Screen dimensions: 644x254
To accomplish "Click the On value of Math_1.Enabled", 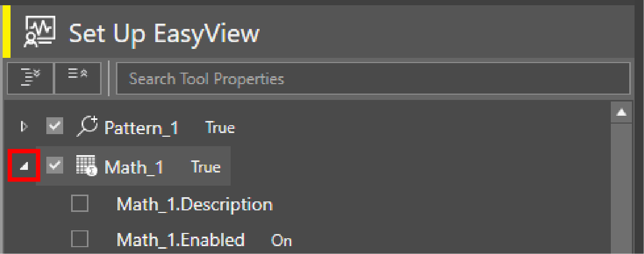I will 281,241.
